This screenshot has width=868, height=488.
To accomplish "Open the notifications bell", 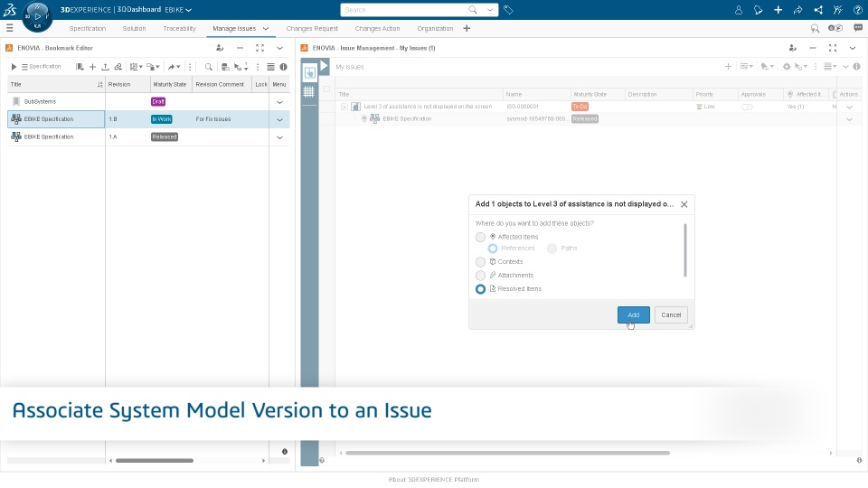I will point(759,10).
